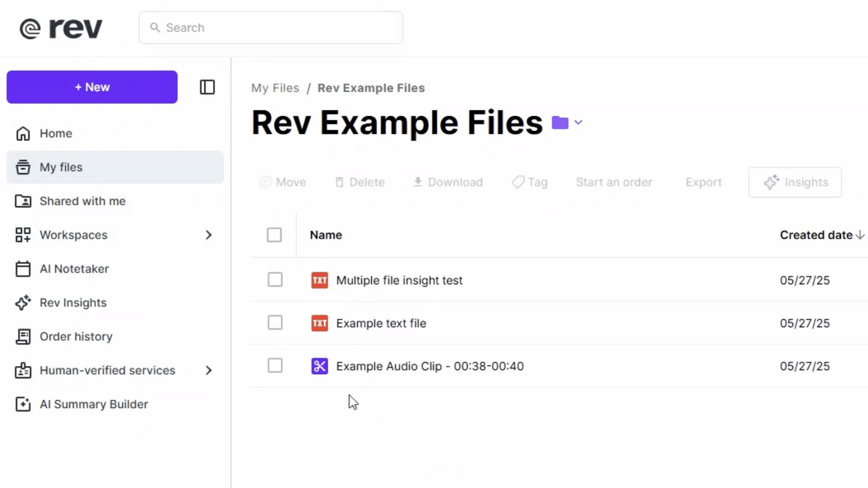Screen dimensions: 868x488
Task: Click the Rev Example Files breadcrumb
Action: (371, 88)
